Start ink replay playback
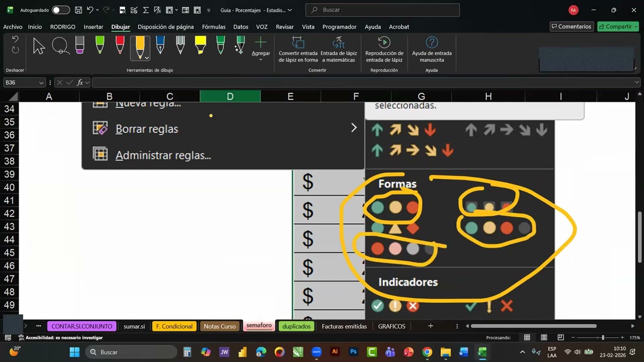 pyautogui.click(x=384, y=49)
